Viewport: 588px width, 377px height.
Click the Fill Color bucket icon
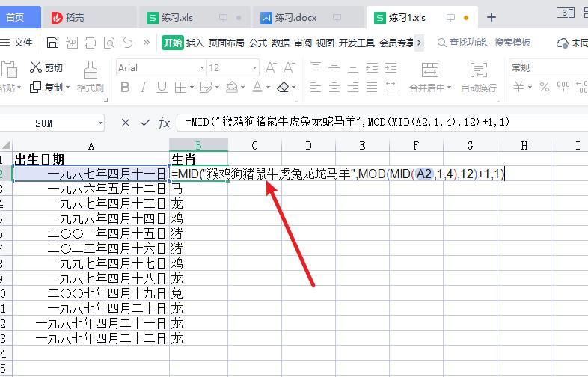click(232, 88)
